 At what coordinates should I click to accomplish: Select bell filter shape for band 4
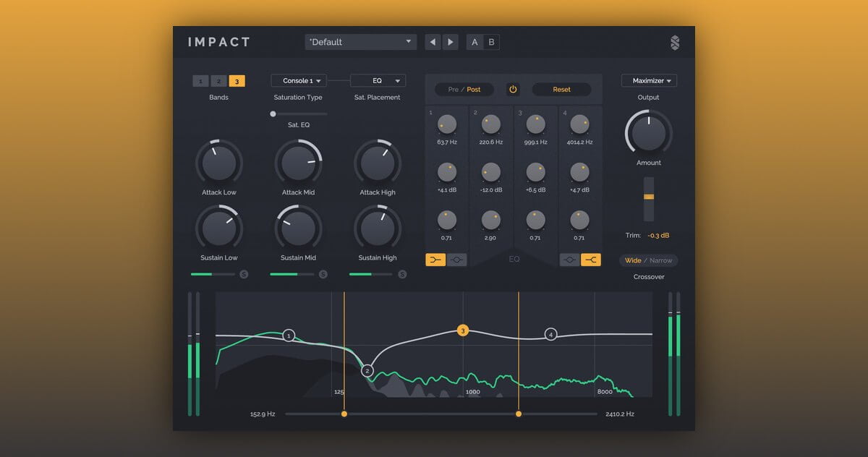(x=569, y=260)
